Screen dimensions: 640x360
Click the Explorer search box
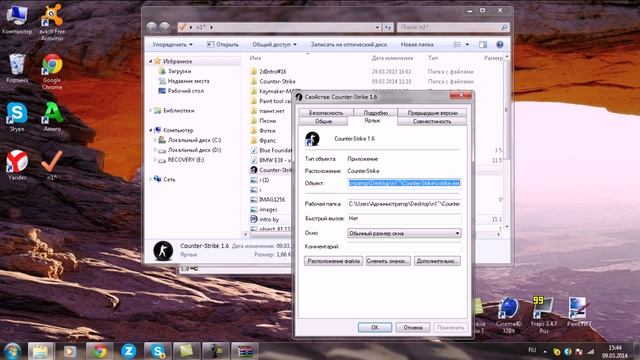point(453,27)
